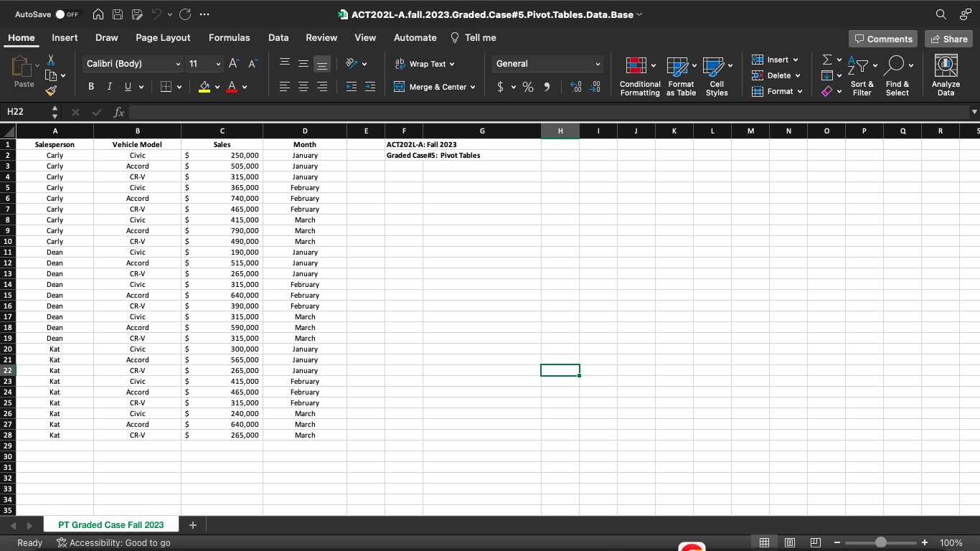Decrease font size with the smaller A
Viewport: 980px width, 551px height.
point(252,64)
